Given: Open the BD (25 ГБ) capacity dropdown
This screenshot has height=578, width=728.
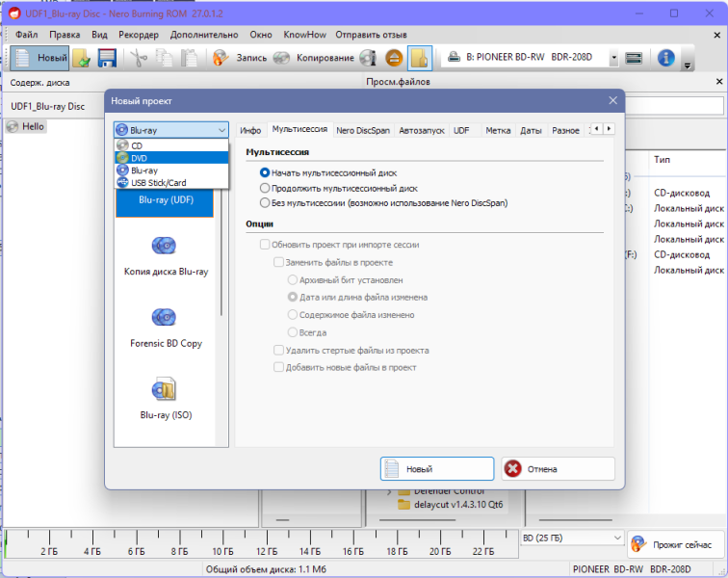Looking at the screenshot, I should [572, 539].
